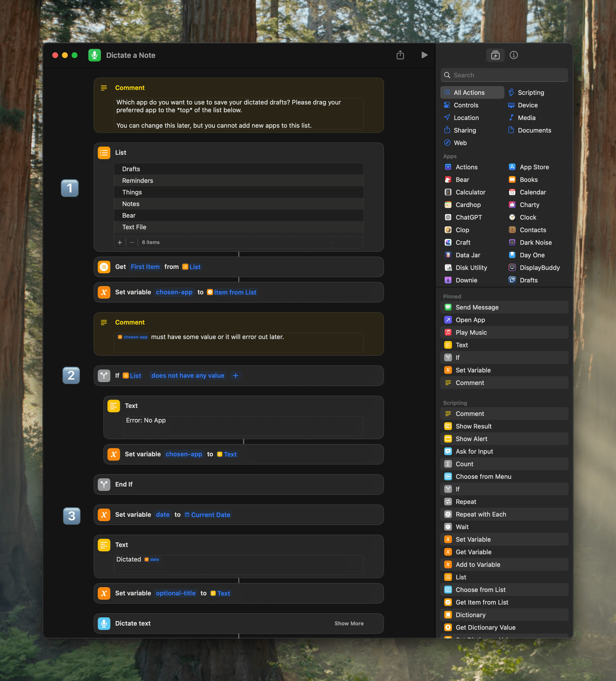
Task: Click the End If action icon
Action: tap(104, 484)
